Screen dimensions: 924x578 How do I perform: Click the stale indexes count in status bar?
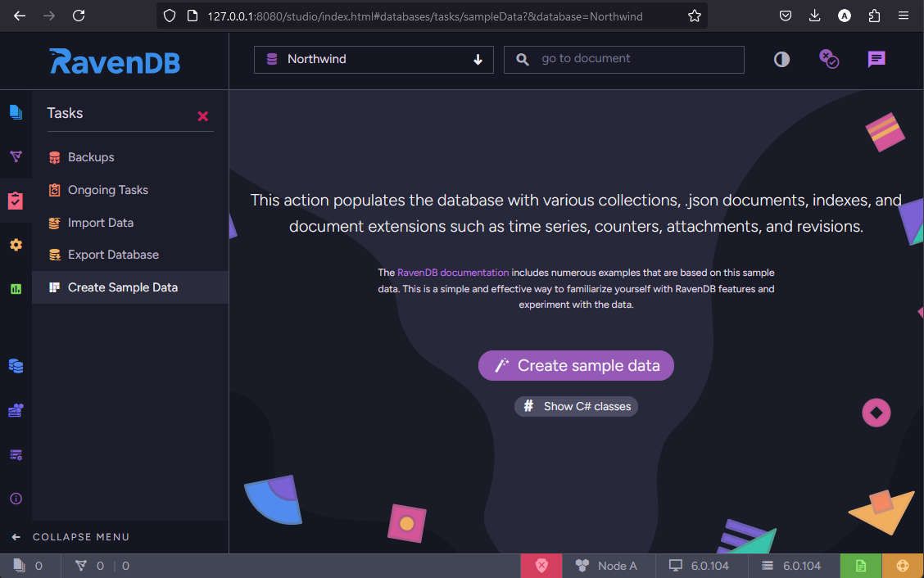[125, 566]
